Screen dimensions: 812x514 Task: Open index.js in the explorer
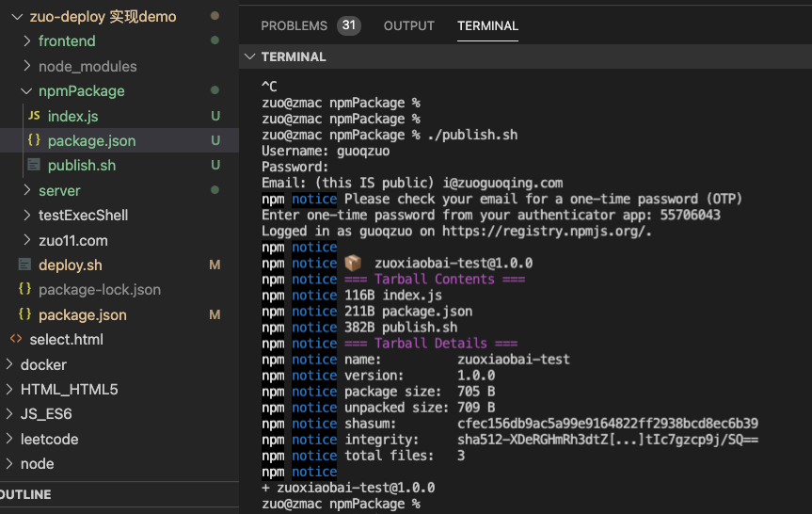[73, 116]
